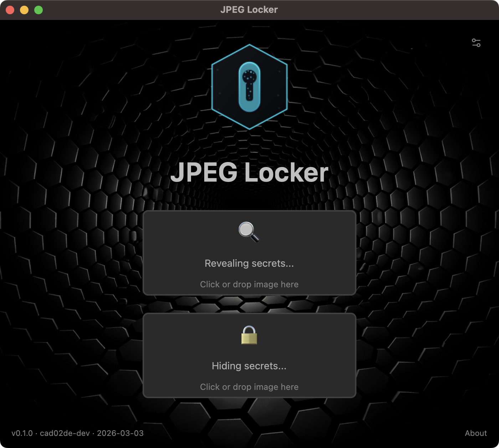Open the "Hiding secrets" drop zone
Screen dimensions: 499x448
[x=249, y=355]
